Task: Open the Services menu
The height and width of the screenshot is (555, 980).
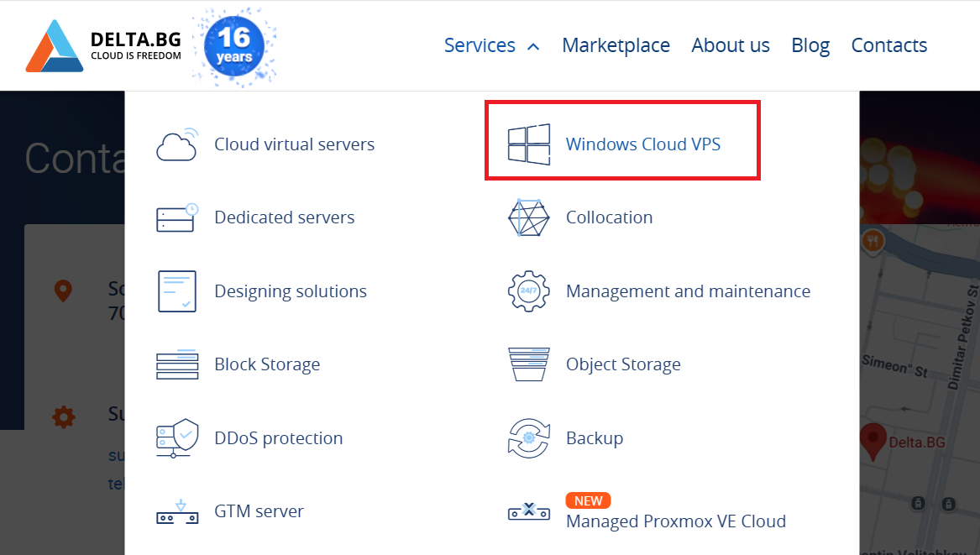Action: pyautogui.click(x=480, y=45)
